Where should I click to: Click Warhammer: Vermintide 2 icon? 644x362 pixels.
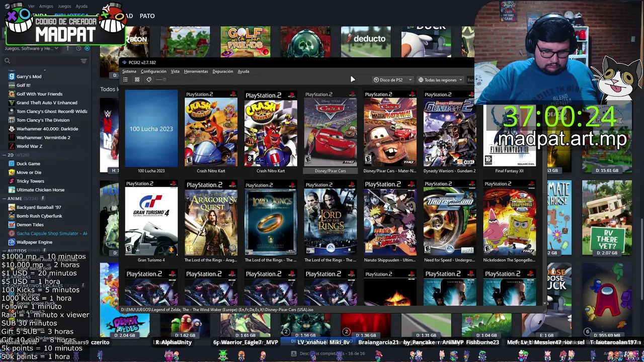tap(12, 137)
